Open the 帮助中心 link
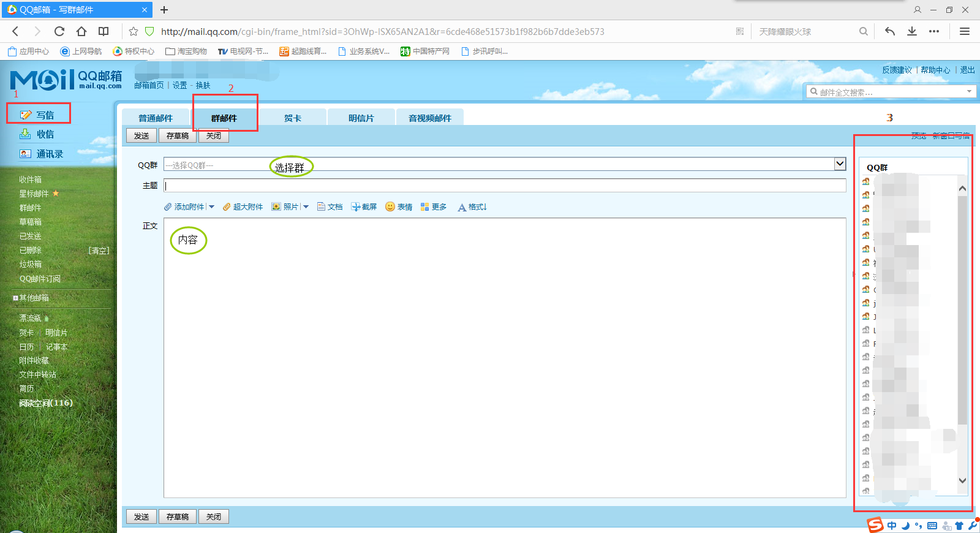The width and height of the screenshot is (980, 533). tap(935, 70)
